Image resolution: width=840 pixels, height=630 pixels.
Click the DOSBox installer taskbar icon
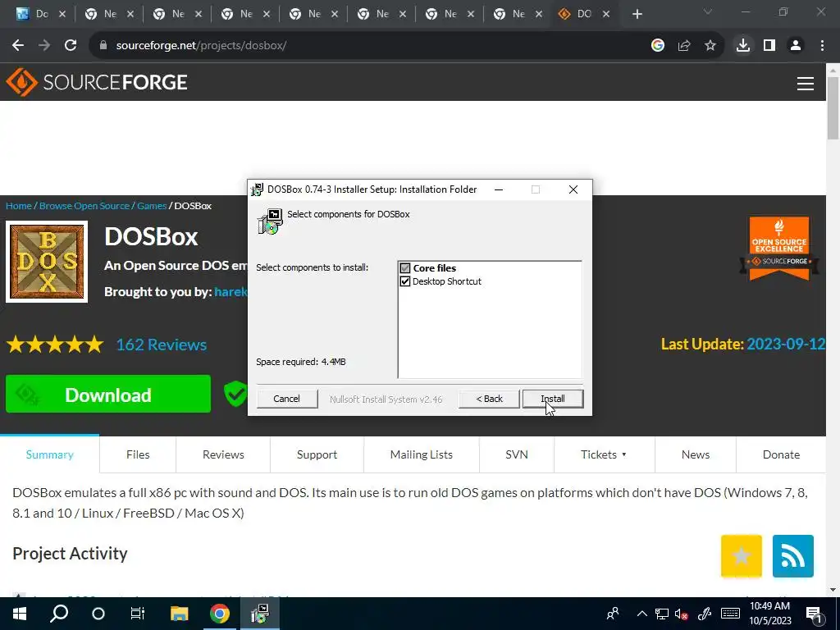[x=260, y=614]
